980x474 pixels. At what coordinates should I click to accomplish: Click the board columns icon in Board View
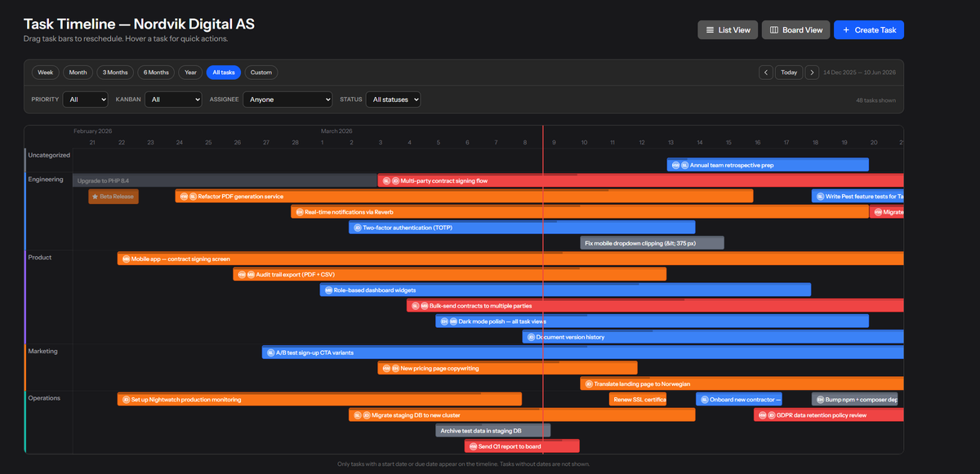[x=774, y=30]
